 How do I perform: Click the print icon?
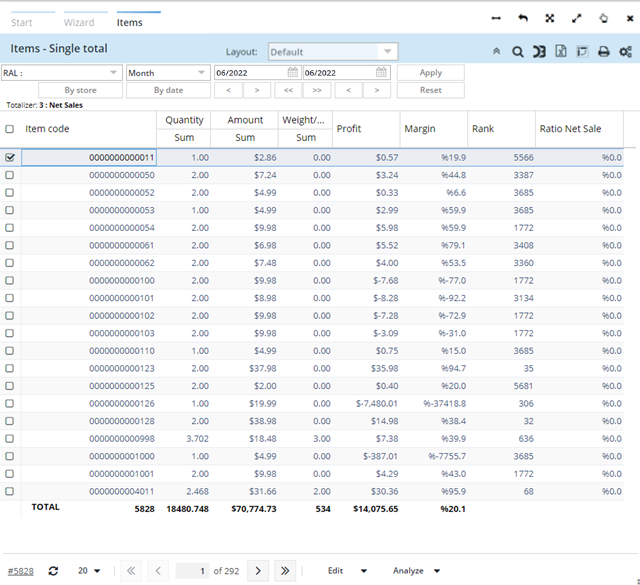[x=603, y=52]
